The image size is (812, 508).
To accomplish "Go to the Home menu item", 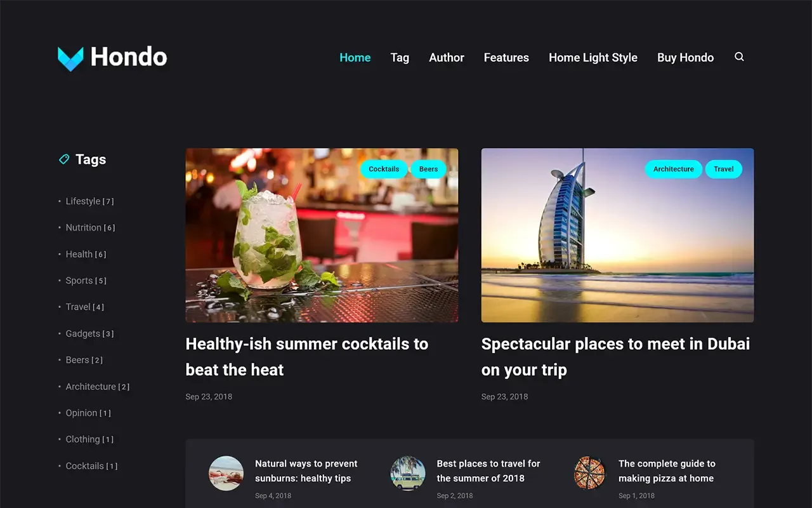I will click(x=355, y=57).
